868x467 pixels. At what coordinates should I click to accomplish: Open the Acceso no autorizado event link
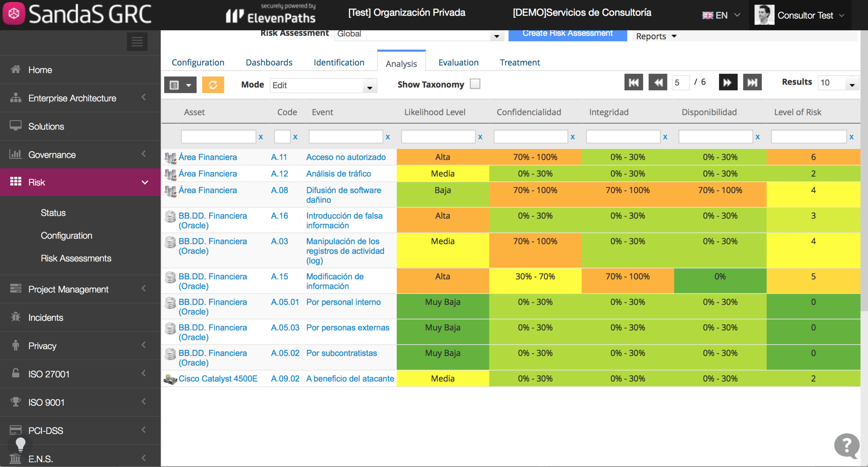click(346, 157)
